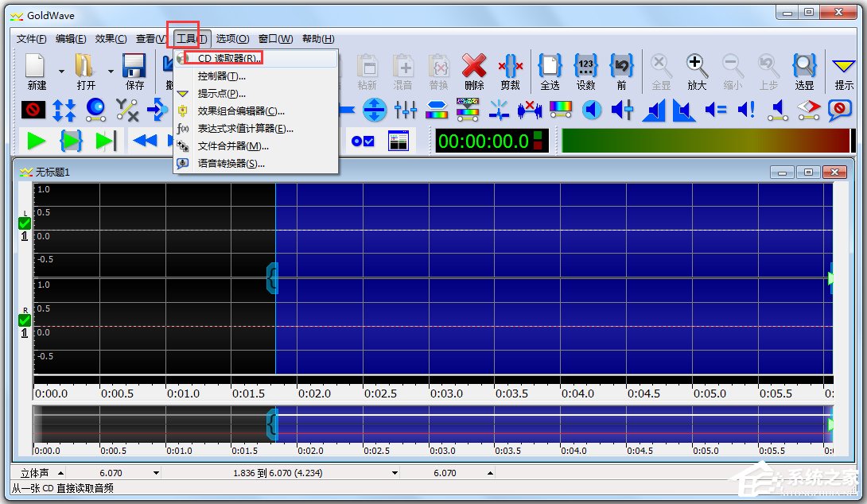This screenshot has height=504, width=867.
Task: Click the equalizer sliders effect icon
Action: [406, 110]
